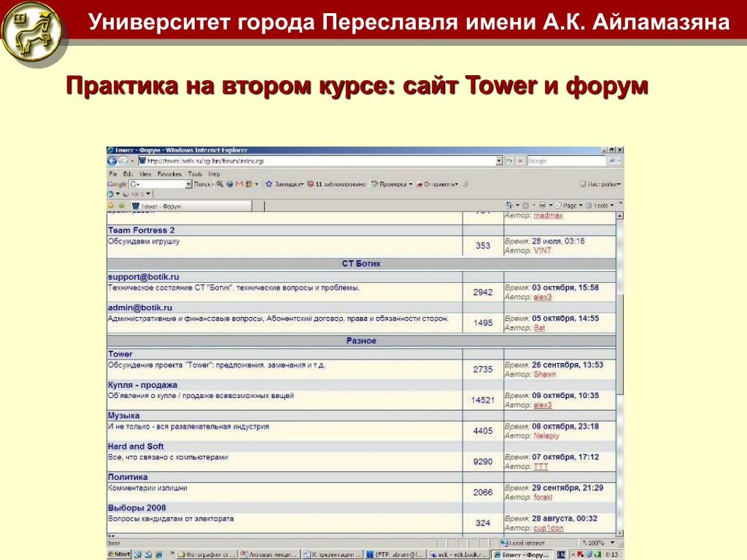Open the address bar history dropdown

(x=499, y=161)
